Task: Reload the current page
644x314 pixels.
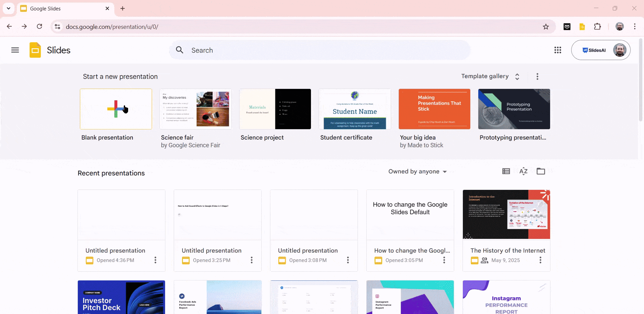Action: 40,27
